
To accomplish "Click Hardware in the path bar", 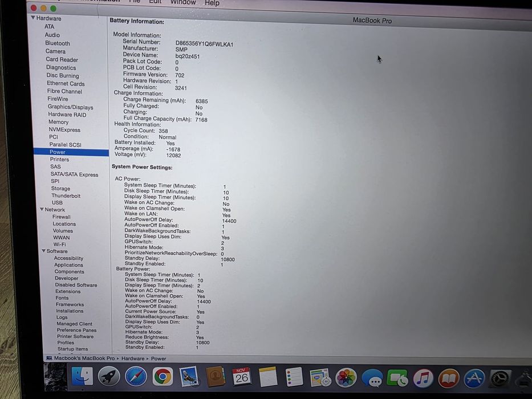I will click(x=133, y=359).
